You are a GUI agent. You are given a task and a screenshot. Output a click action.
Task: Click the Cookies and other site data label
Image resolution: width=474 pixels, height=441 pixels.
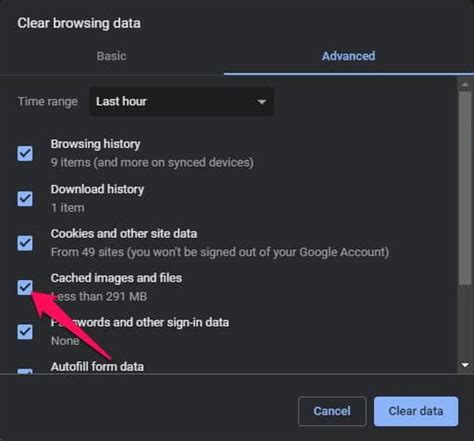click(x=124, y=234)
